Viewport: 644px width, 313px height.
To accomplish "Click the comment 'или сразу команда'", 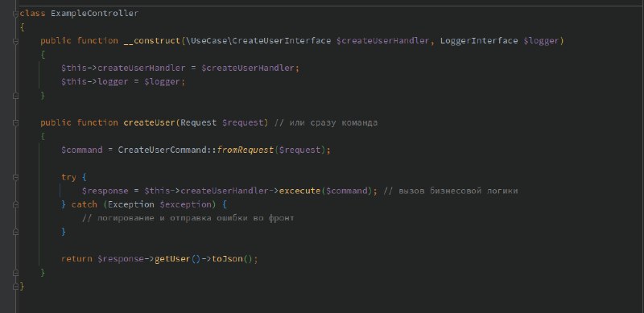I will point(333,123).
